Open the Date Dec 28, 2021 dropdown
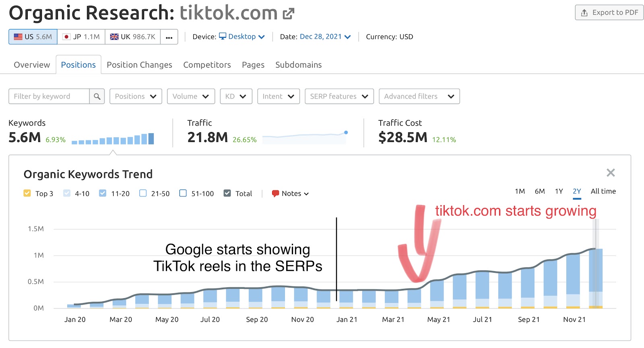The width and height of the screenshot is (644, 348). tap(325, 37)
